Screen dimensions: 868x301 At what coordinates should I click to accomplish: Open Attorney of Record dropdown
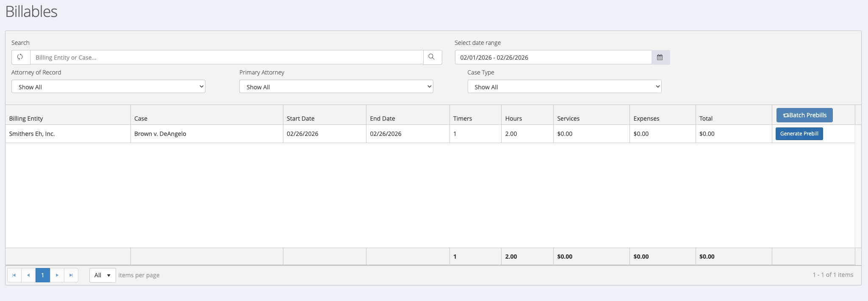click(x=108, y=87)
